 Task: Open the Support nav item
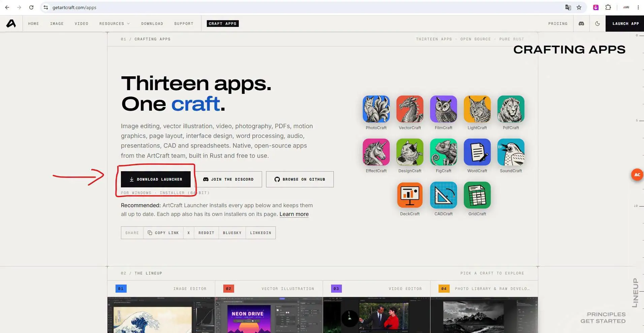pyautogui.click(x=184, y=24)
